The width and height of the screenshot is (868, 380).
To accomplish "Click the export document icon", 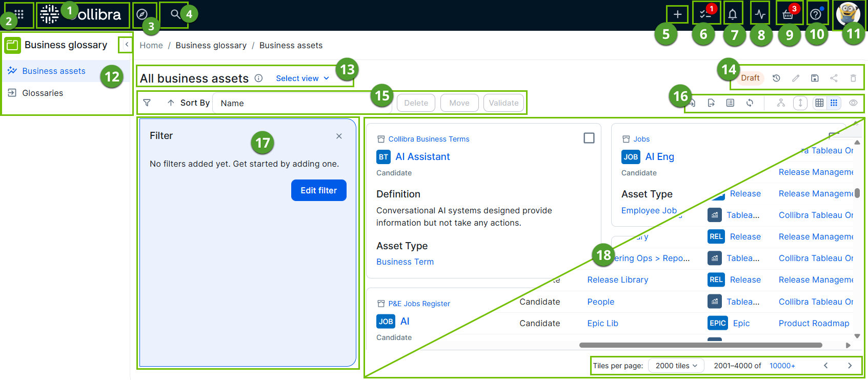I will [x=711, y=103].
